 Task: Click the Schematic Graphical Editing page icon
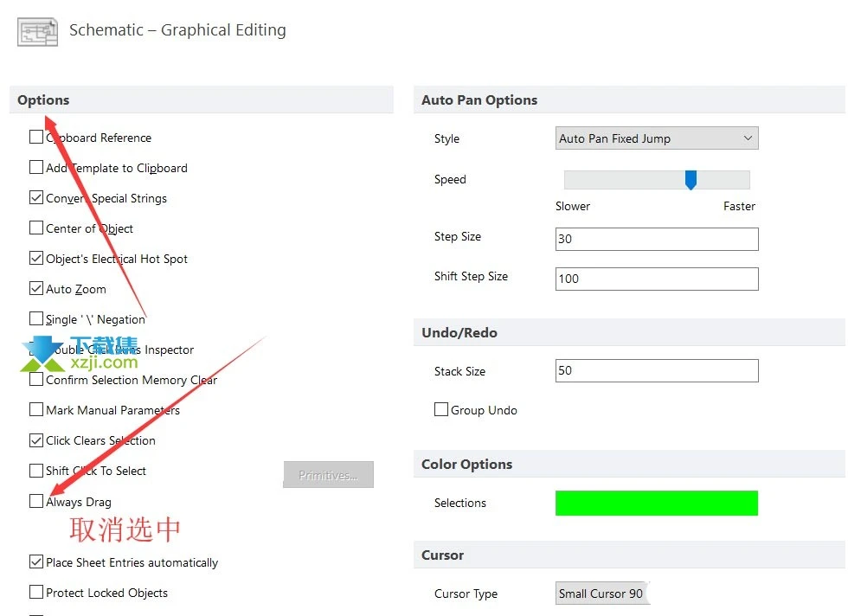(x=37, y=32)
